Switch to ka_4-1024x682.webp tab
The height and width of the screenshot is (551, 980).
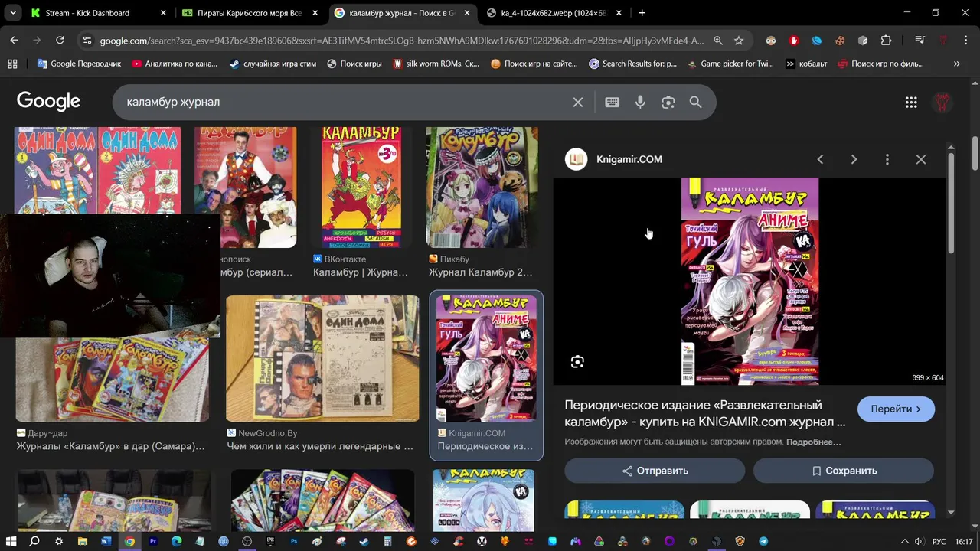click(554, 13)
